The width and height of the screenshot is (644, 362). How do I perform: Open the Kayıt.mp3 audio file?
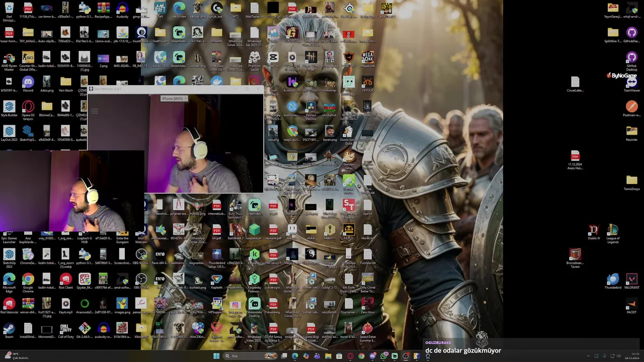point(66,306)
